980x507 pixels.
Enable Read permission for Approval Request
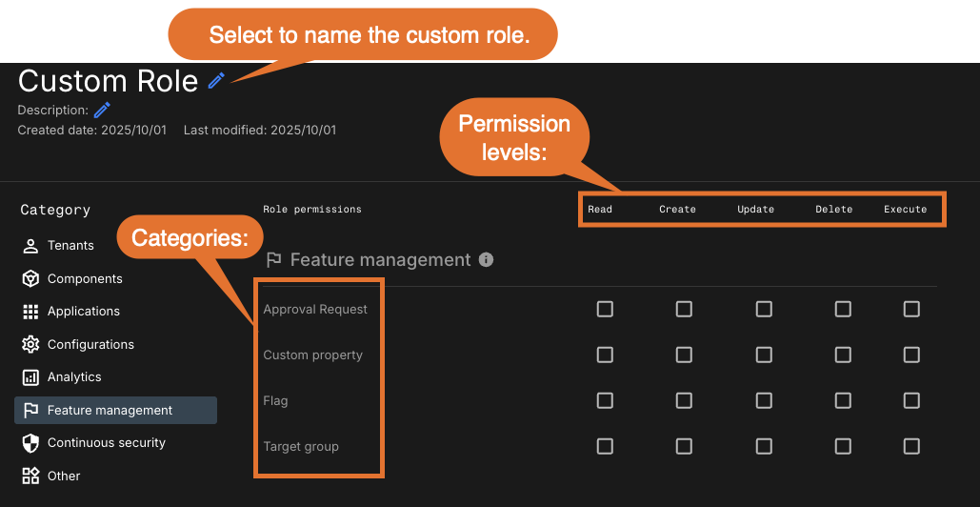tap(605, 309)
